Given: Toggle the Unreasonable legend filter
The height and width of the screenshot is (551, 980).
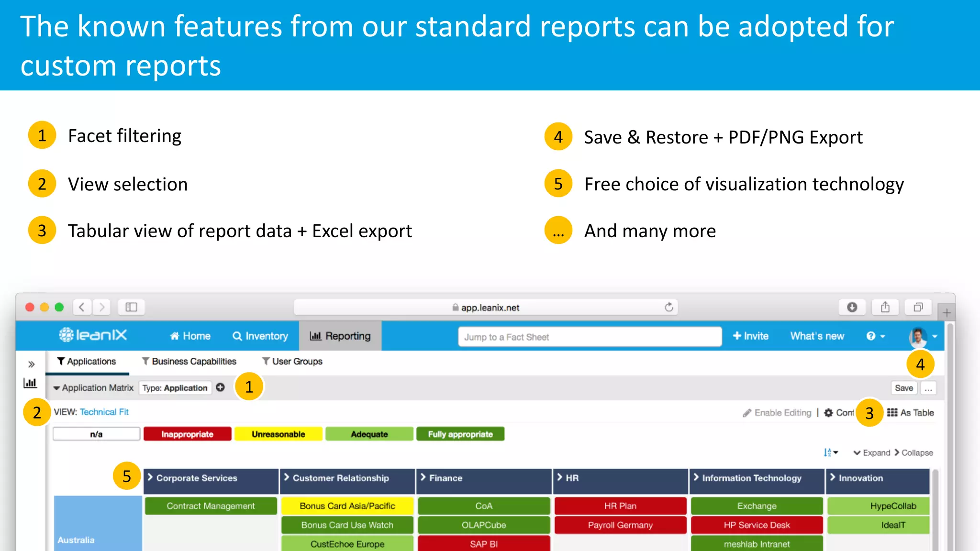Looking at the screenshot, I should [x=278, y=434].
